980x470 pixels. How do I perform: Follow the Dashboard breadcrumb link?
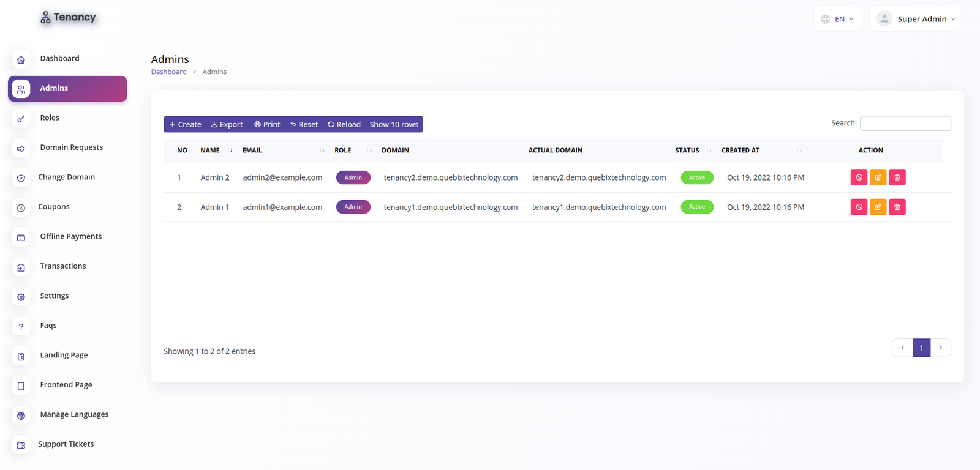point(168,72)
